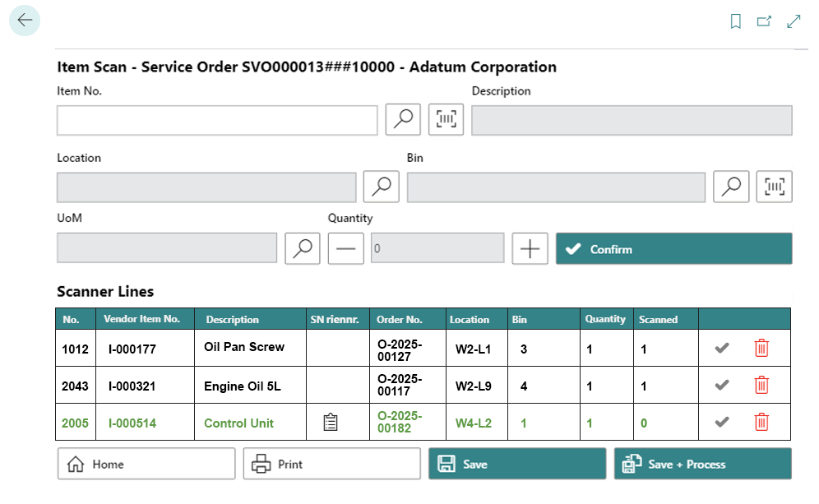819x504 pixels.
Task: Increase quantity with plus button
Action: (530, 248)
